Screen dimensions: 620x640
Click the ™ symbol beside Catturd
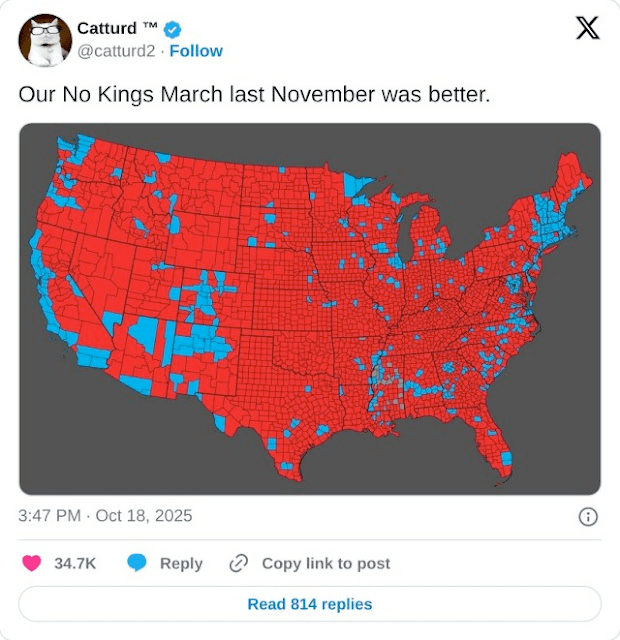[x=151, y=26]
